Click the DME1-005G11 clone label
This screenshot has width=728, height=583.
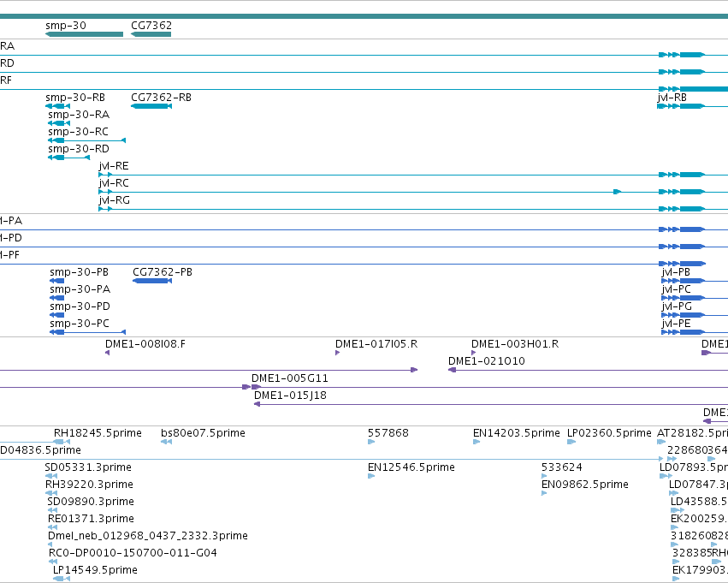[290, 378]
